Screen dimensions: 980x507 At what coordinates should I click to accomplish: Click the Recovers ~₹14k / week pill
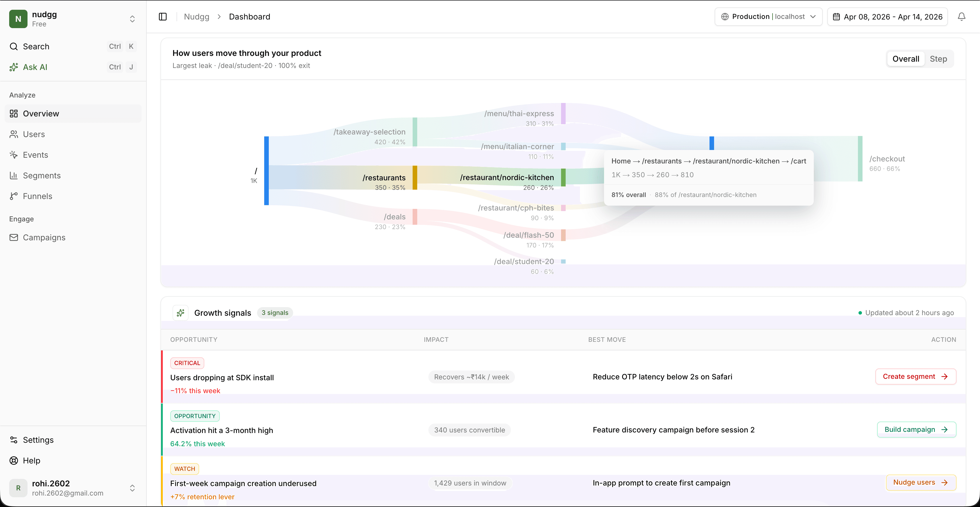coord(471,377)
